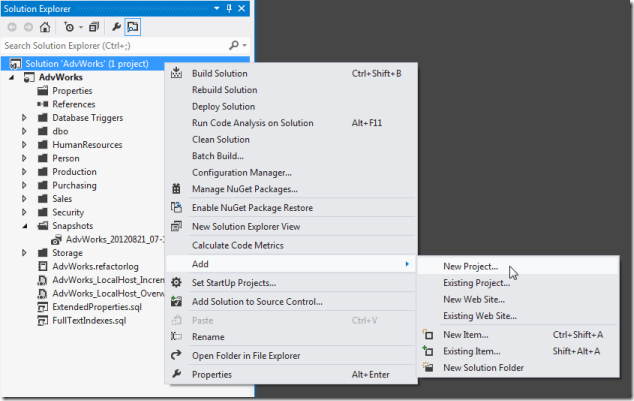634x401 pixels.
Task: Click the Set StartUp Projects gear icon
Action: pyautogui.click(x=177, y=283)
